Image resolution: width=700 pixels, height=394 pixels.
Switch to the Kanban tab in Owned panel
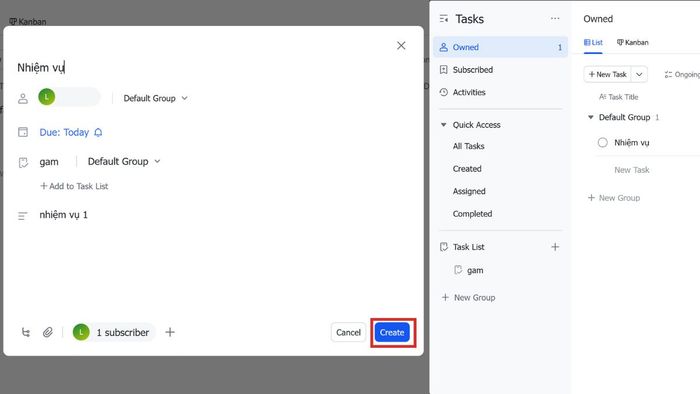tap(633, 42)
